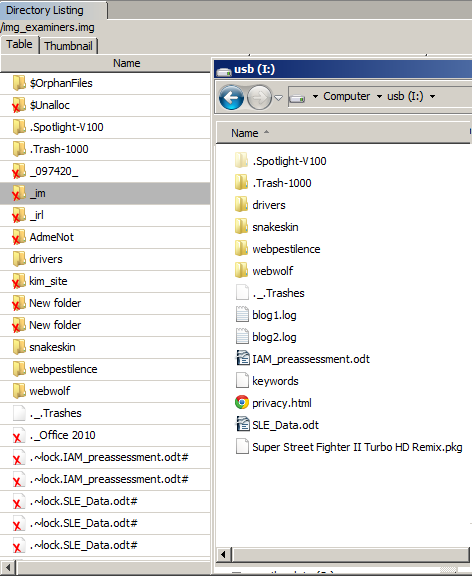Switch to the Thumbnail tab
Viewport: 472px width, 576px height.
68,46
